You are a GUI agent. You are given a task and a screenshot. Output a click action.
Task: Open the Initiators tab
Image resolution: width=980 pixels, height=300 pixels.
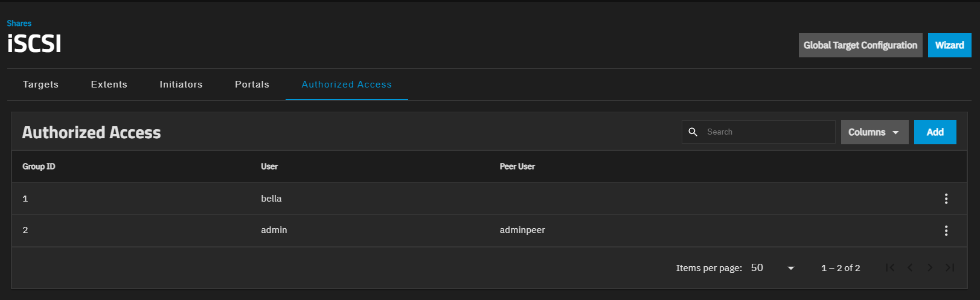[x=181, y=85]
